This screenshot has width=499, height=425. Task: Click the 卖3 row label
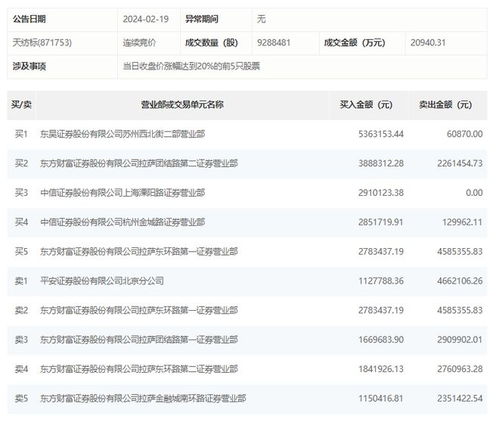pyautogui.click(x=21, y=340)
